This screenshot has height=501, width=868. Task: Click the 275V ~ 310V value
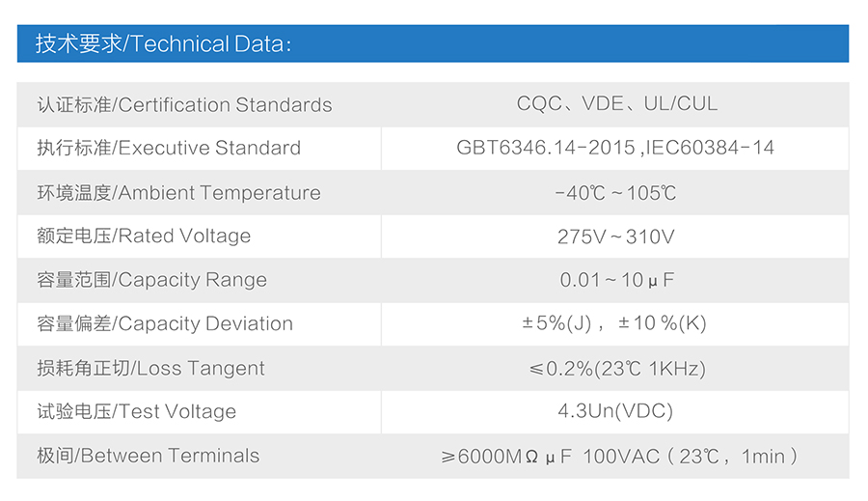click(615, 237)
